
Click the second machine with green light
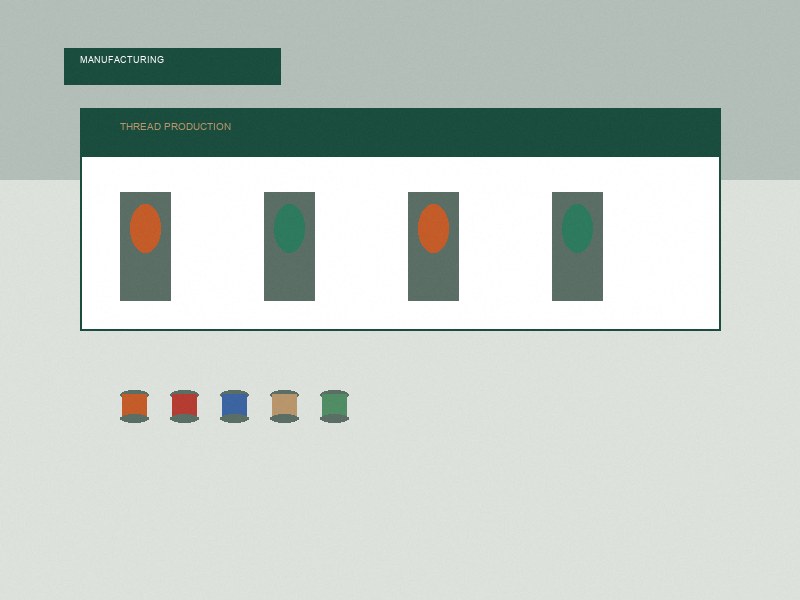[x=289, y=246]
